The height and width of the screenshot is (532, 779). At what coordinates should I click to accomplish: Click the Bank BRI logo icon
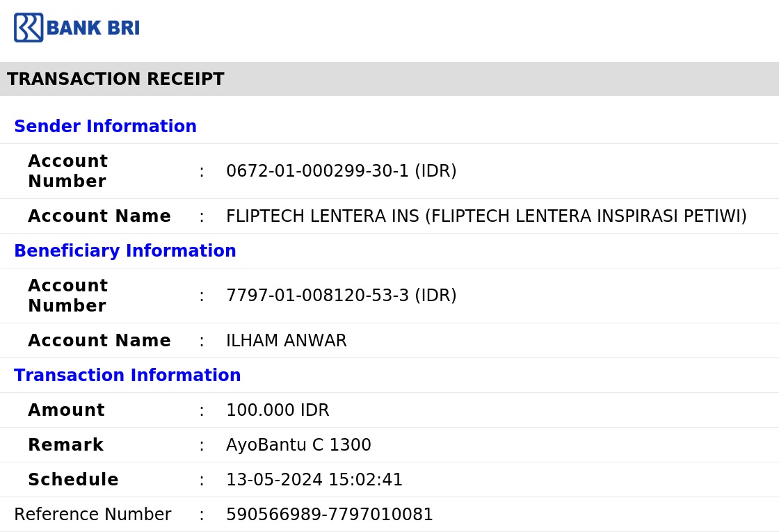[x=29, y=27]
